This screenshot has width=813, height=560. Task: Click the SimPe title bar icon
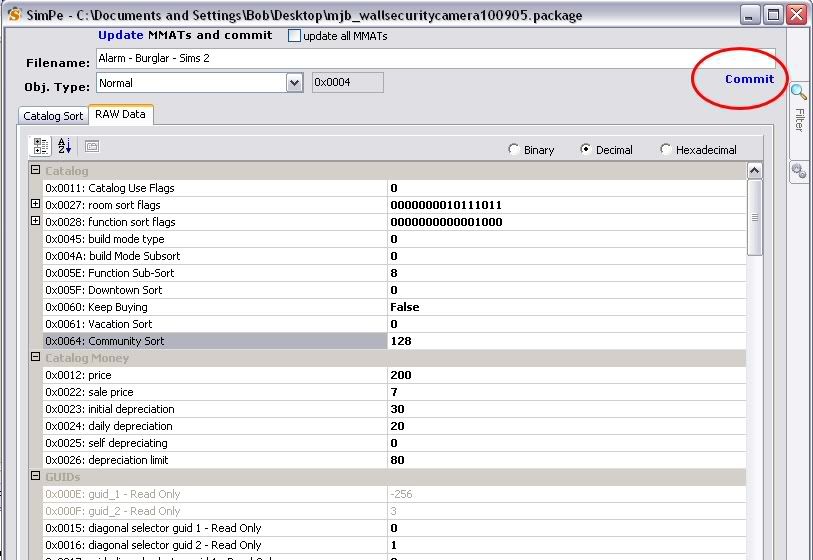click(13, 14)
